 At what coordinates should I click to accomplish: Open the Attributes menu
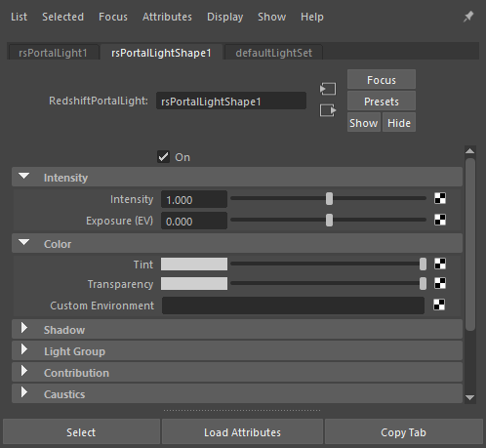tap(167, 17)
